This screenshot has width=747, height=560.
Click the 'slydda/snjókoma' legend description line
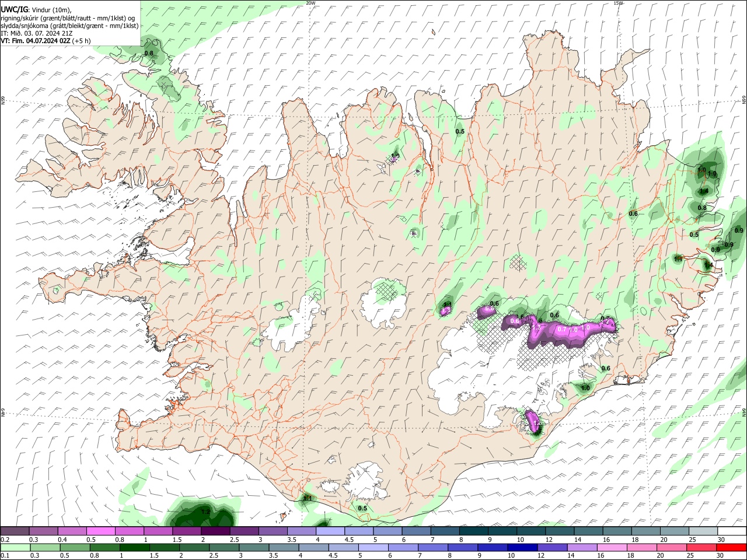tap(69, 26)
